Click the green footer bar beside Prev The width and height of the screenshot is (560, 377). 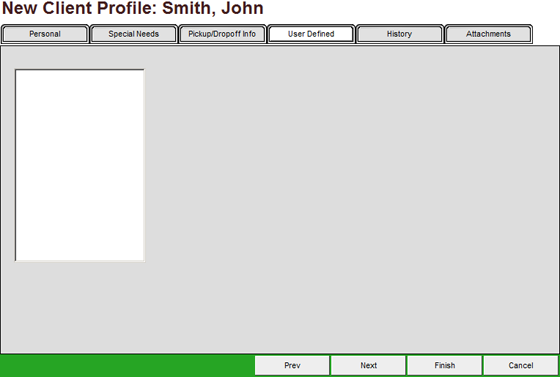127,366
